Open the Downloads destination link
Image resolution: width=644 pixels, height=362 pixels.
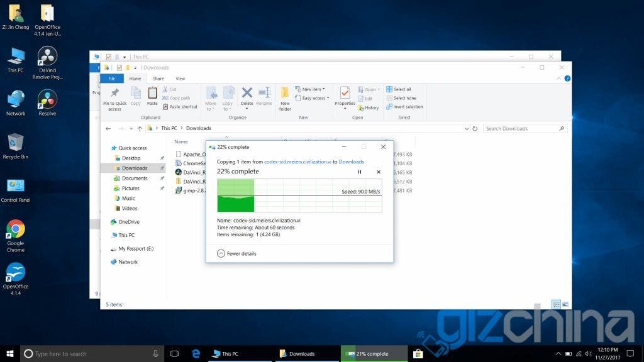point(351,162)
